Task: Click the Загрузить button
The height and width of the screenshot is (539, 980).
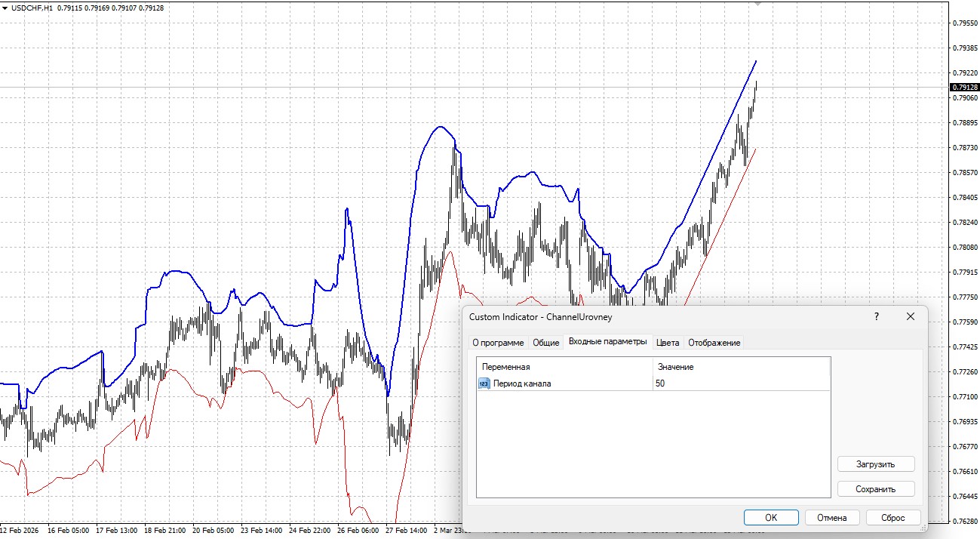Action: (876, 464)
